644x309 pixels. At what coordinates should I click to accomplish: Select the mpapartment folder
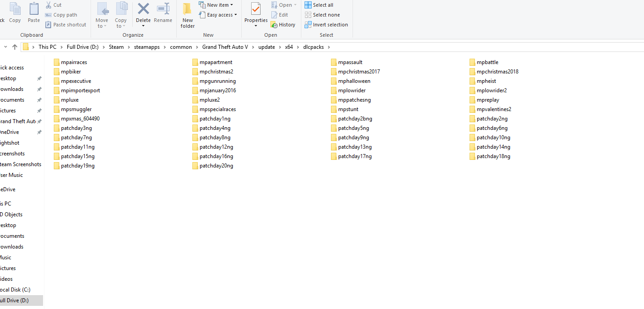pyautogui.click(x=213, y=62)
